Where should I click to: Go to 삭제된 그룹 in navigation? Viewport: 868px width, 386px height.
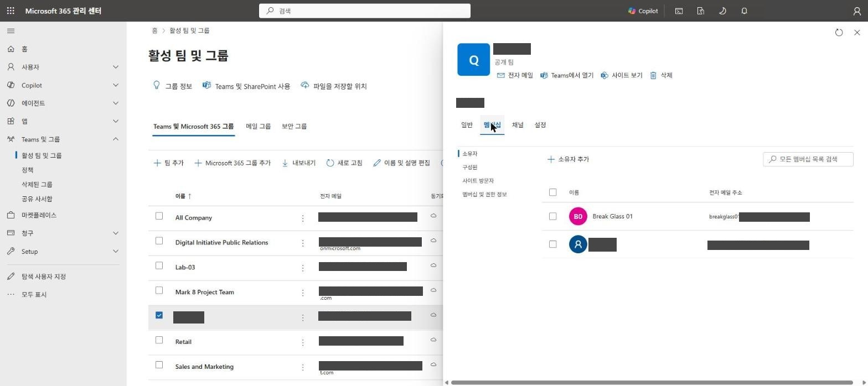tap(37, 184)
